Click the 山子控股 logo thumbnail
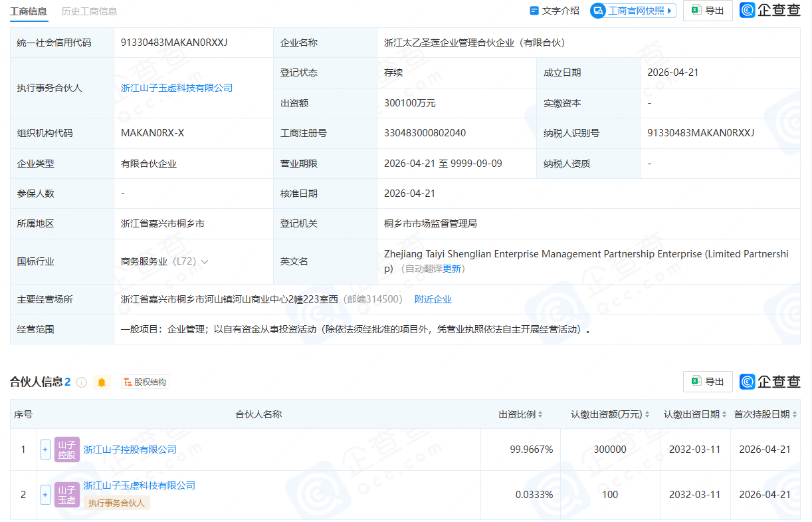The height and width of the screenshot is (522, 812). click(67, 450)
